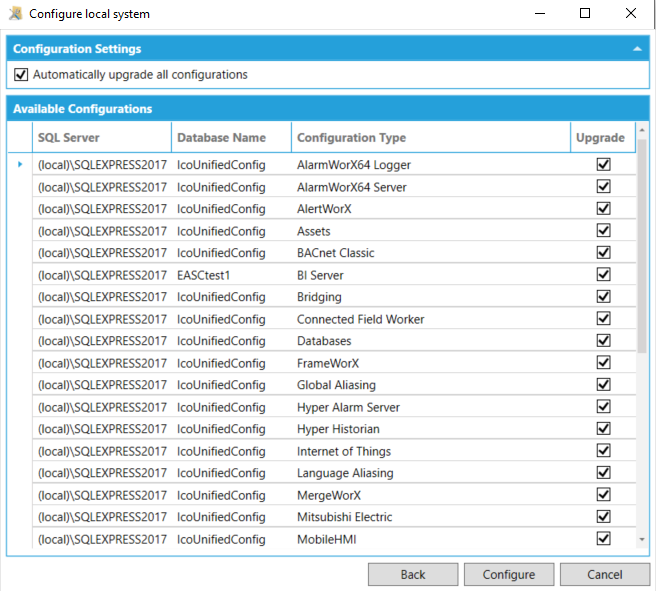Screen dimensions: 656x591
Task: Click the Available Configurations header bar
Action: click(328, 109)
